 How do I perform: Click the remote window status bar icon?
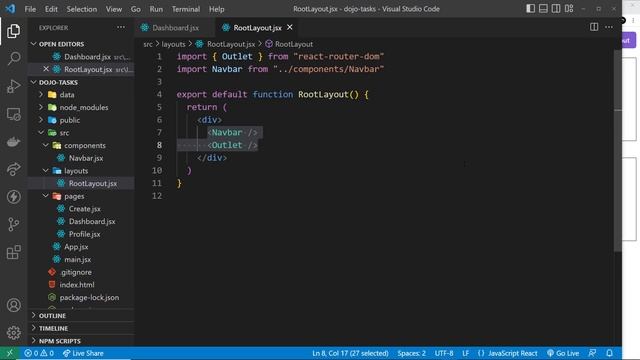[9, 353]
